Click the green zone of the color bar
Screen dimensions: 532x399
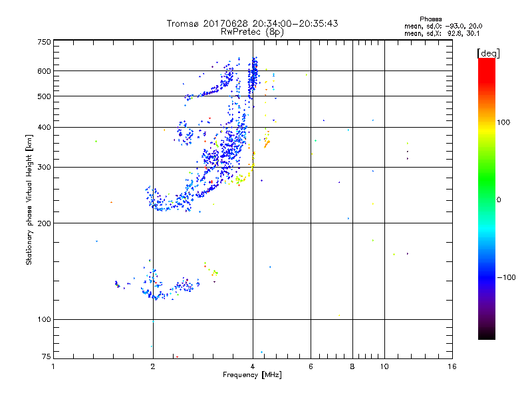487,190
